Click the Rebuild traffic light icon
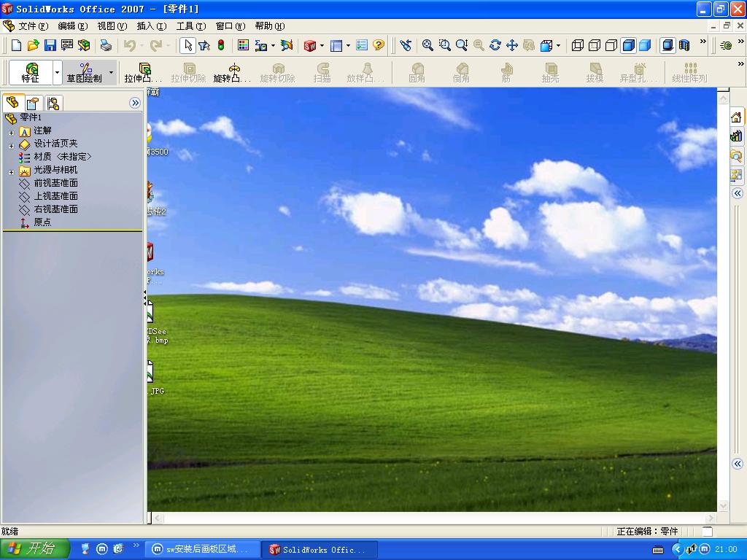The width and height of the screenshot is (747, 560). (x=221, y=45)
